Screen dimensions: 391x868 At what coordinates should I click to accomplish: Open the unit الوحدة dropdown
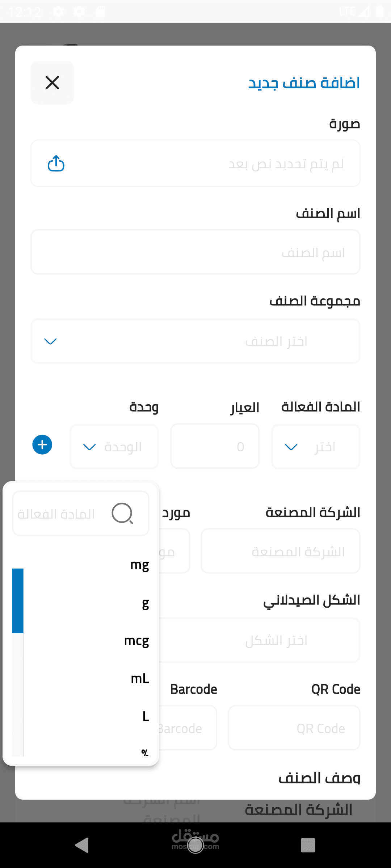(x=114, y=447)
